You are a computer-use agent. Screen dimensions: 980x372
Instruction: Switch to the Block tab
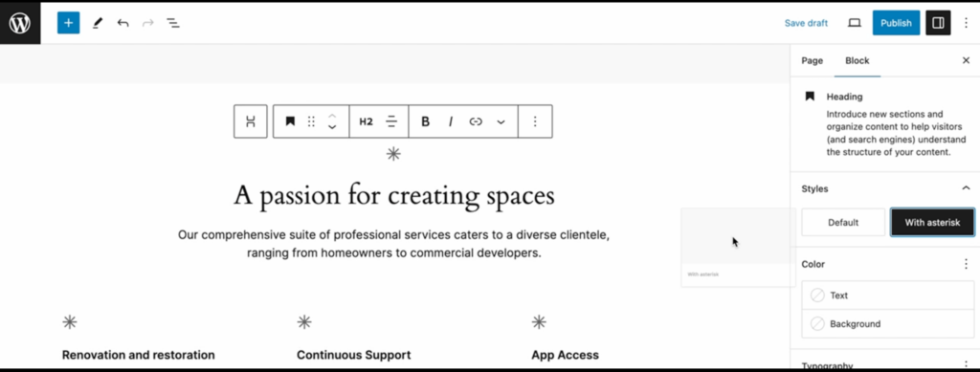[857, 60]
